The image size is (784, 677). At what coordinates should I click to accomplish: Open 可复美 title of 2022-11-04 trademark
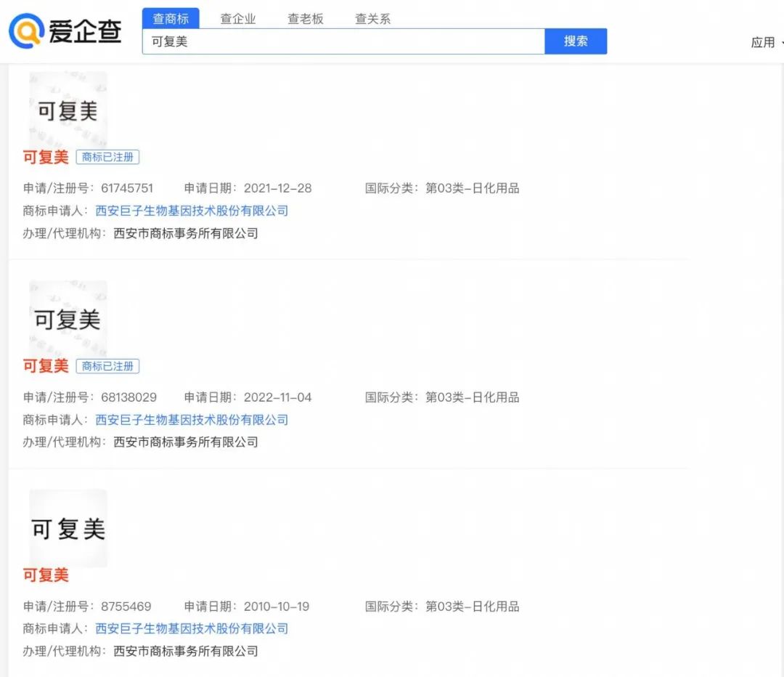(46, 366)
